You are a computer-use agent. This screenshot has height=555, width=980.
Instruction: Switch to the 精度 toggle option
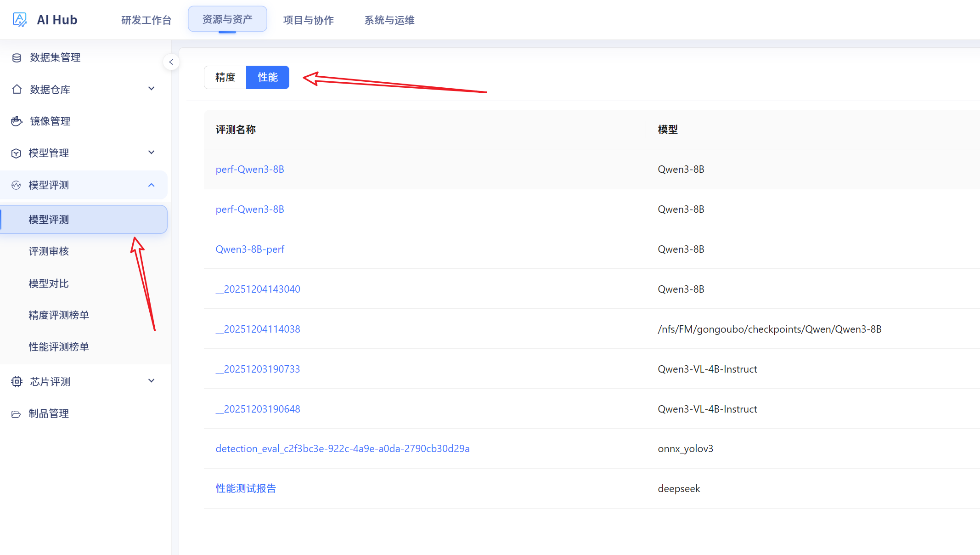coord(225,77)
